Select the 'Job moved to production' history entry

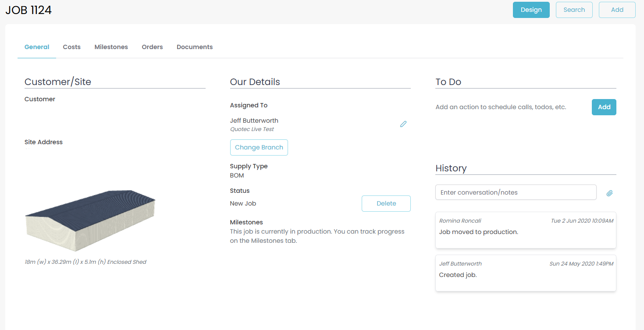(x=525, y=230)
